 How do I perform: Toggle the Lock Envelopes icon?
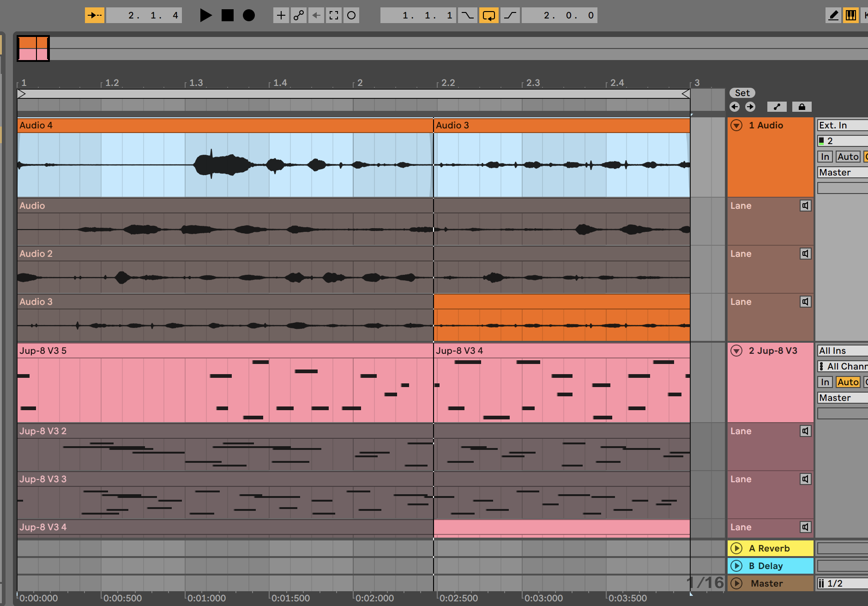tap(802, 107)
